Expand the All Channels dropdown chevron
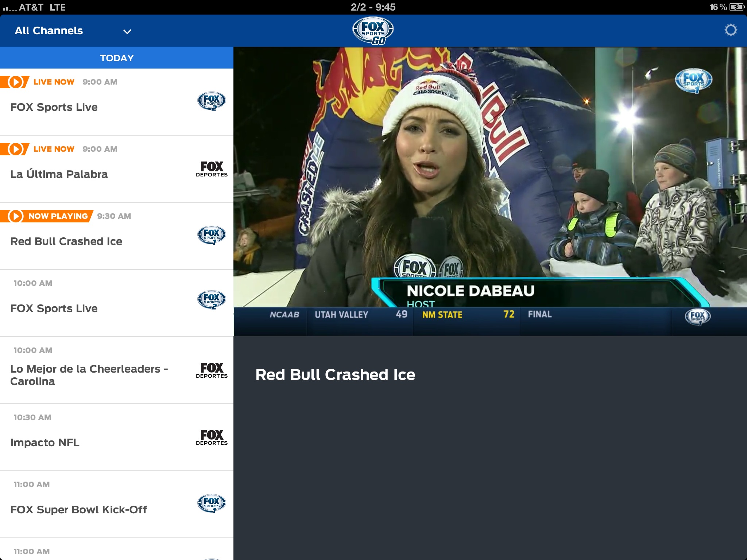 point(127,32)
